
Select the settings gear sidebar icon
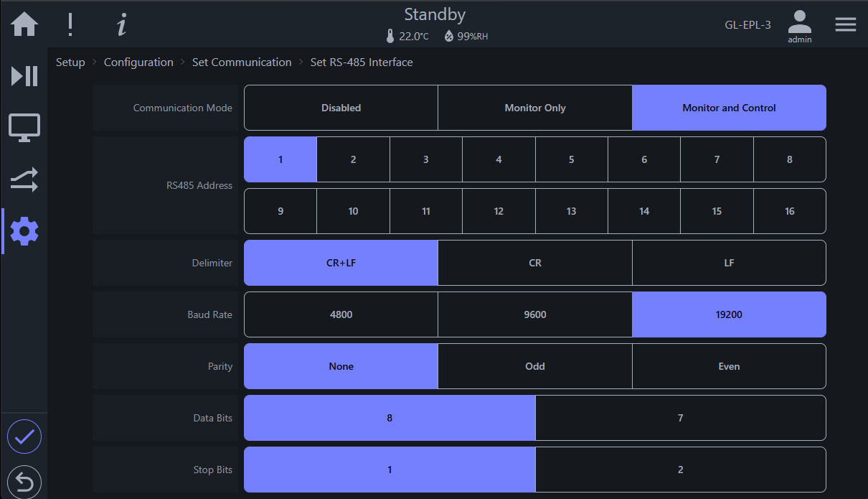tap(24, 231)
